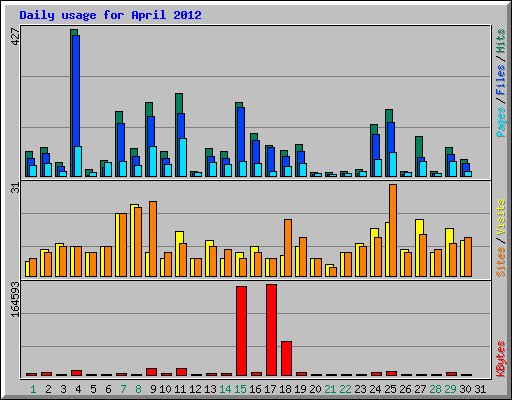The width and height of the screenshot is (512, 400).
Task: Select the orange visits bar for day 9
Action: [153, 239]
